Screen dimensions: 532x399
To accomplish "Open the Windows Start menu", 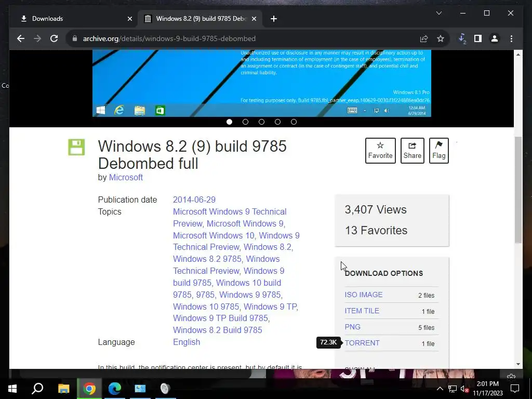I will [12, 389].
